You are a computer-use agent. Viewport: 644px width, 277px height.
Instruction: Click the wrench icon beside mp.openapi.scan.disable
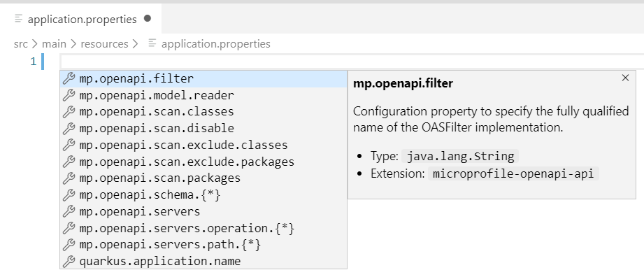[x=69, y=128]
